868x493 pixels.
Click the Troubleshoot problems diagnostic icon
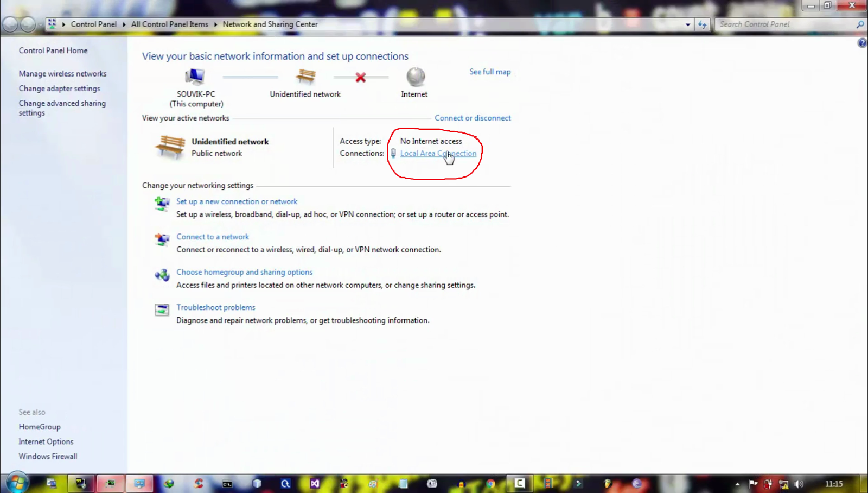[x=161, y=309]
